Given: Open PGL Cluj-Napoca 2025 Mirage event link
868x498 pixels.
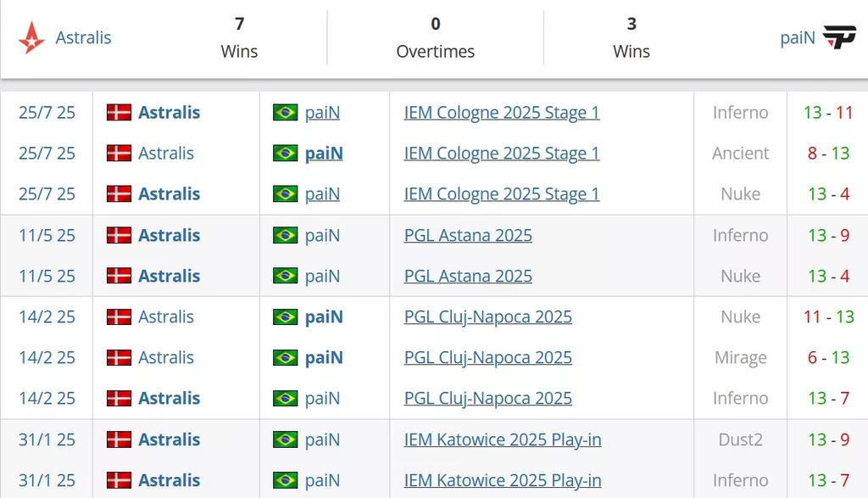Looking at the screenshot, I should point(487,357).
